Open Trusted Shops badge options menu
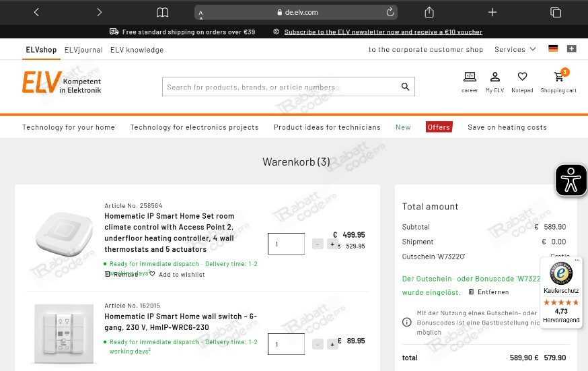 (x=577, y=260)
